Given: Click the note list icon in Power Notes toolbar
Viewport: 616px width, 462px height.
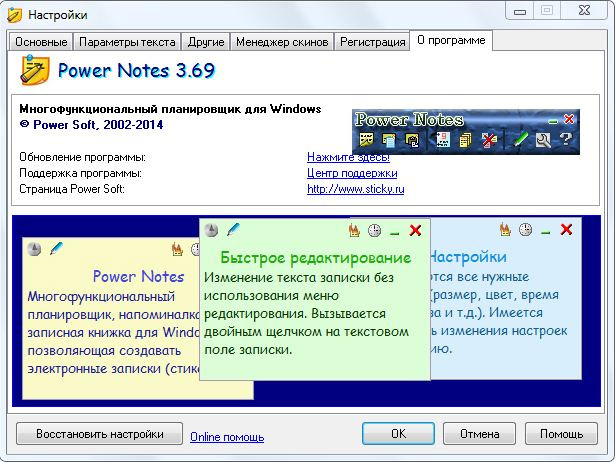Looking at the screenshot, I should pos(389,140).
